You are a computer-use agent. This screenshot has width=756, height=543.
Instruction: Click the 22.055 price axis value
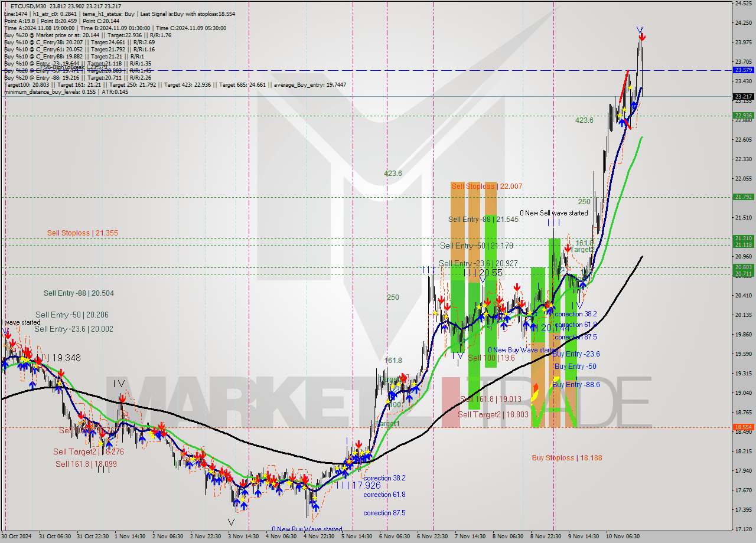tap(743, 178)
